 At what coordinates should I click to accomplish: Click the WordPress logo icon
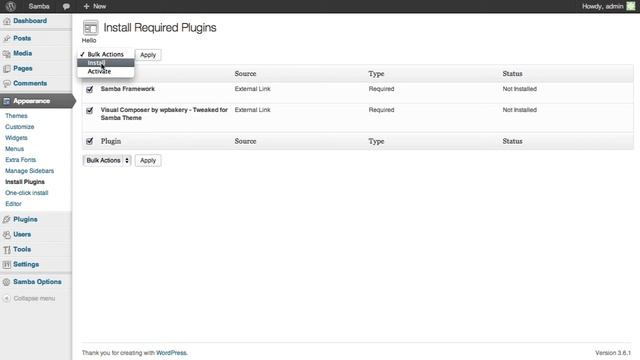(11, 6)
